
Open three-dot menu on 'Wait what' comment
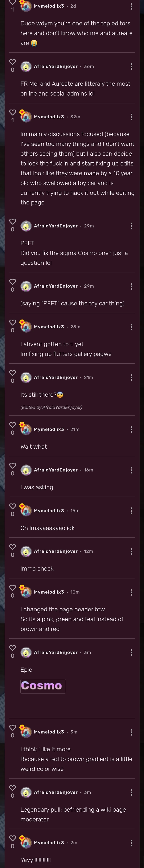click(x=131, y=429)
